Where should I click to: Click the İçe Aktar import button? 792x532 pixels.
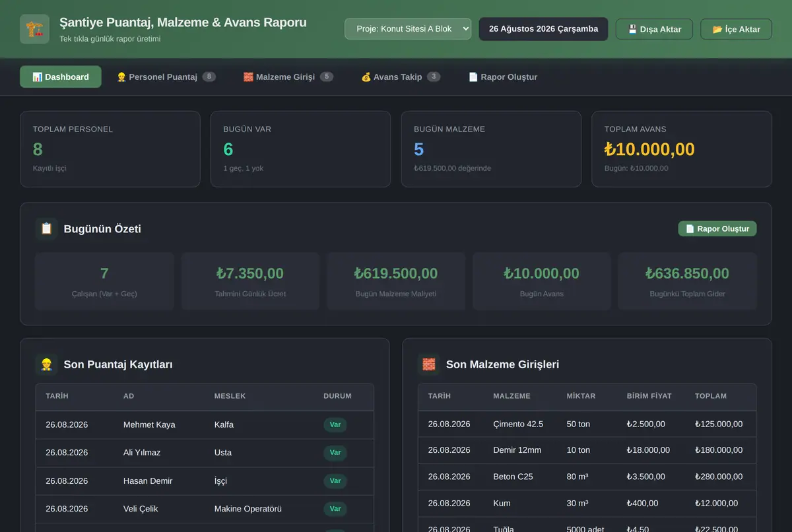pos(736,29)
